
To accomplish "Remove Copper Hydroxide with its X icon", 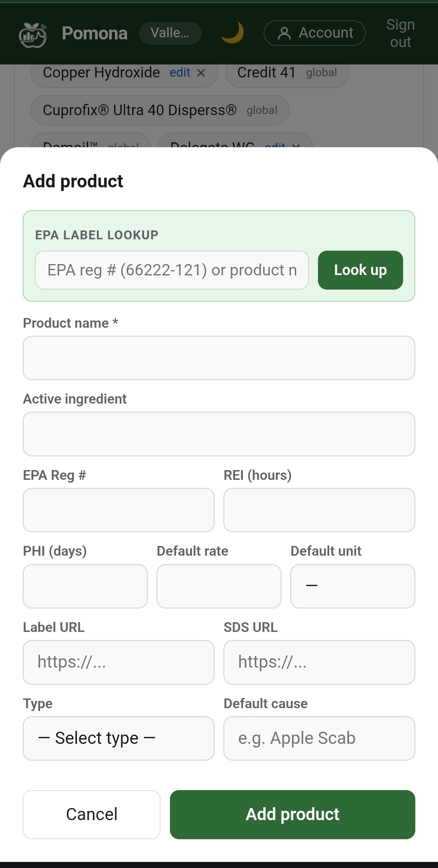I will [201, 73].
